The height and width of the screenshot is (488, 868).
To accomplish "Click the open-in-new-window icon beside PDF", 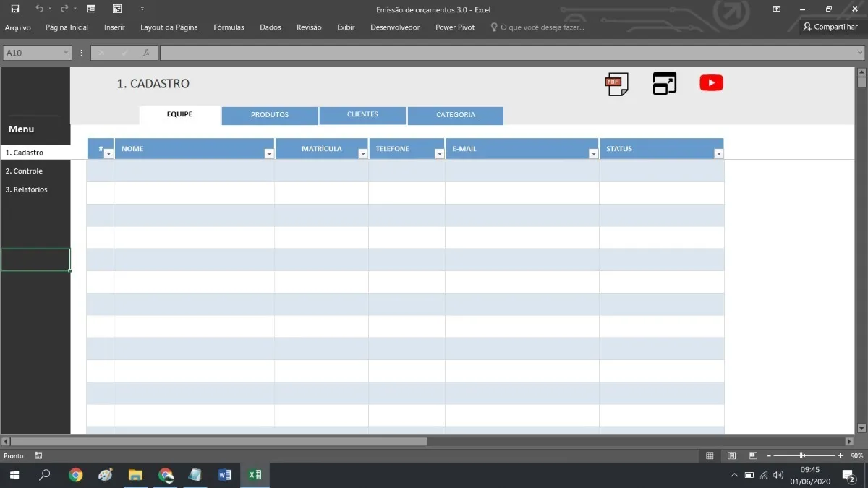I will click(664, 83).
